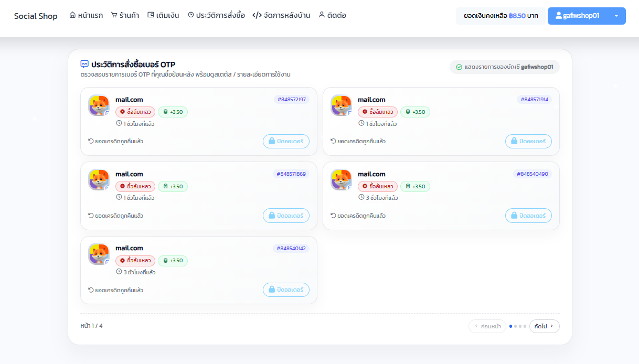Click the red failed-purchase badge in order #848540142
This screenshot has height=364, width=639.
135,261
